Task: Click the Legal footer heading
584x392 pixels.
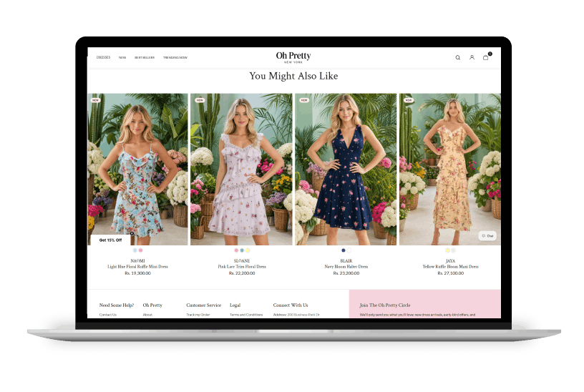Action: 235,305
